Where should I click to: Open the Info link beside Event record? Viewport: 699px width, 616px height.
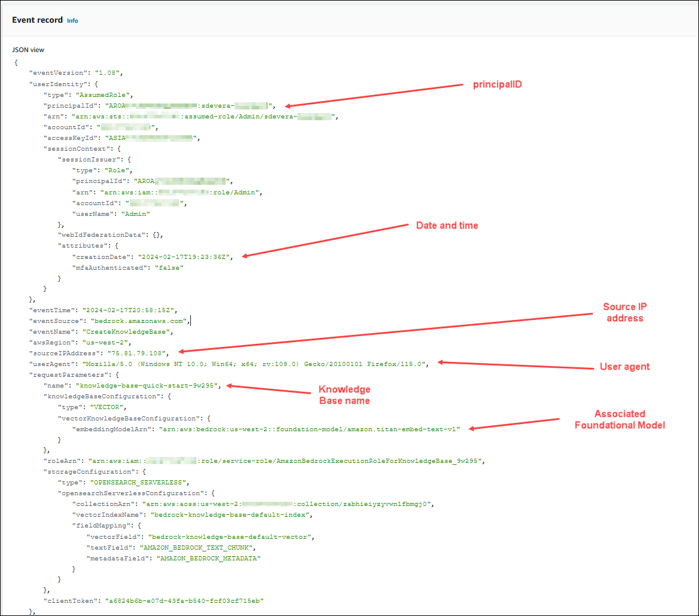pyautogui.click(x=72, y=20)
